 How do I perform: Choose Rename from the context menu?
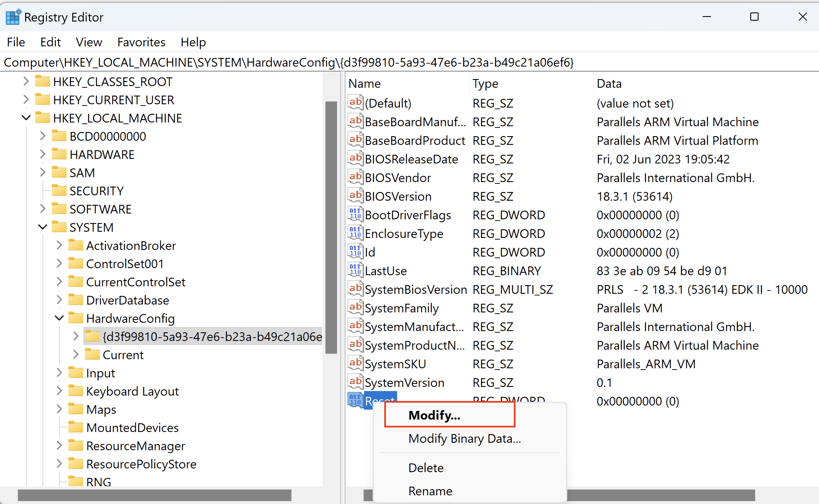click(x=430, y=491)
